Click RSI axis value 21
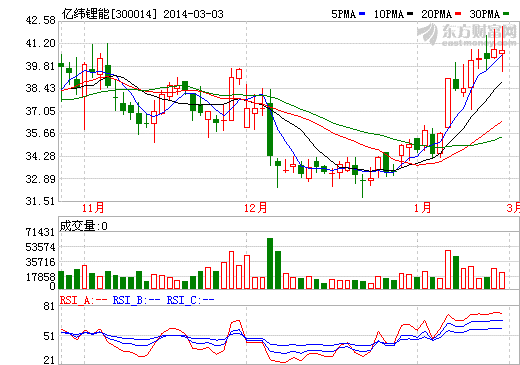Screen dimensions: 520x365 tap(49, 360)
